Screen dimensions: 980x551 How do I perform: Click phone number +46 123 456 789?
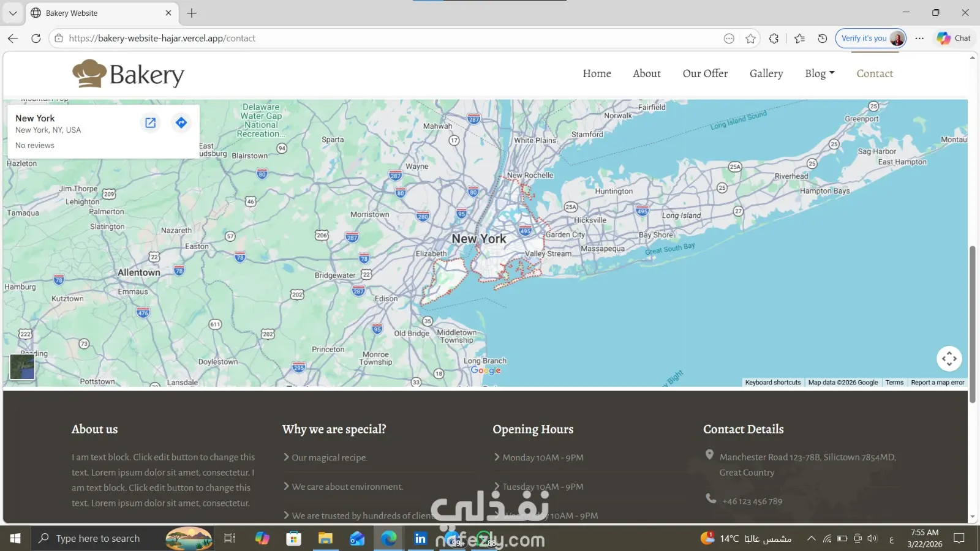pos(752,501)
